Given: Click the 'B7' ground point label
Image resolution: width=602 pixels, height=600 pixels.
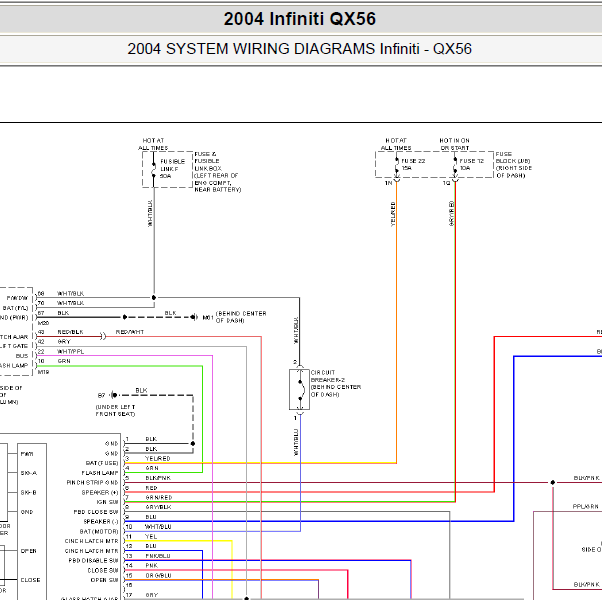Looking at the screenshot, I should click(x=101, y=395).
